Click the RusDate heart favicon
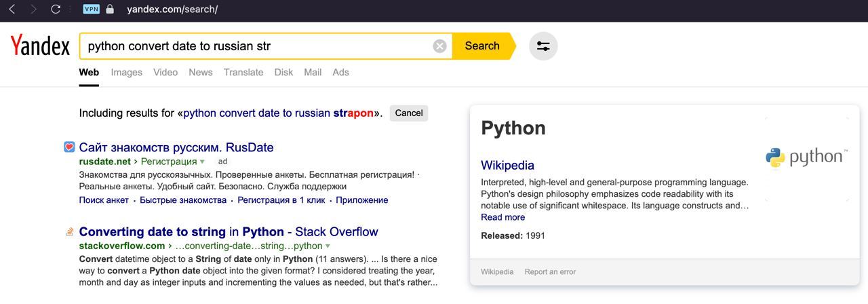Viewport: 868px width, 304px height. click(69, 147)
